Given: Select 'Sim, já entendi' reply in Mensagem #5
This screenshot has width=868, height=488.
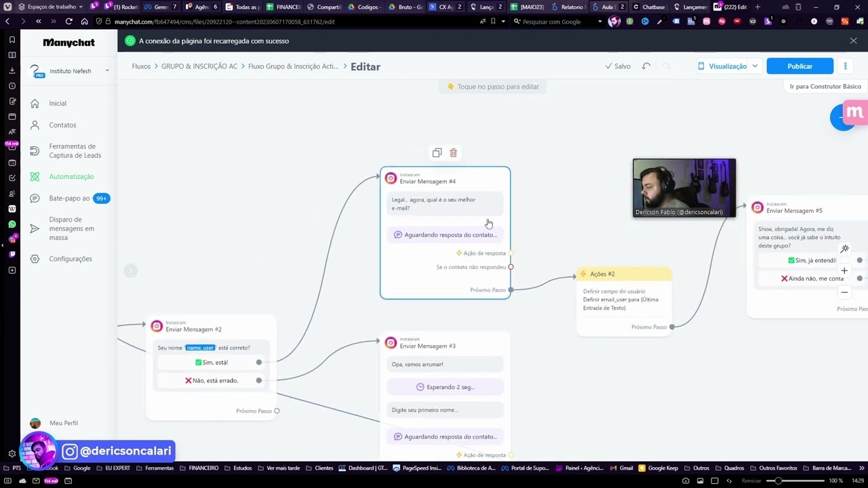Looking at the screenshot, I should coord(812,260).
